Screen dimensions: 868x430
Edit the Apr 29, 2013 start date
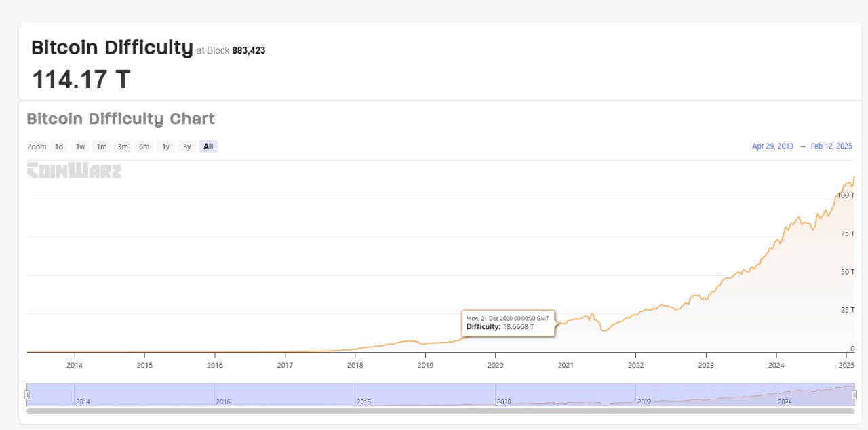(772, 146)
